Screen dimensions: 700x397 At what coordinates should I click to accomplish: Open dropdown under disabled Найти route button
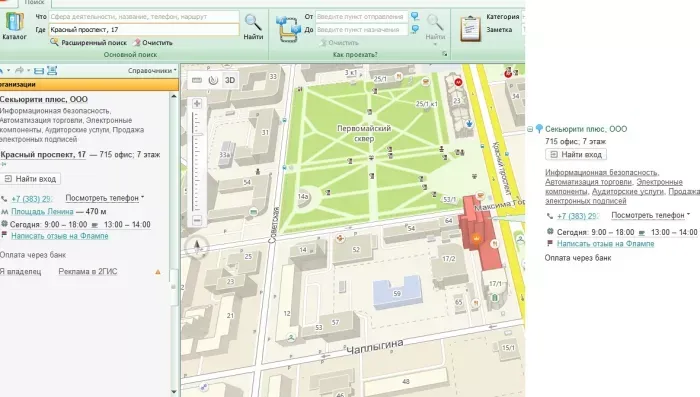coord(435,44)
